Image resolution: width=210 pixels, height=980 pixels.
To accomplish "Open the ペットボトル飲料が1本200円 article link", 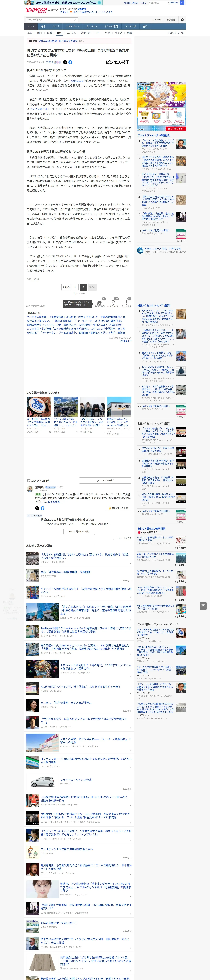I will [x=86, y=590].
